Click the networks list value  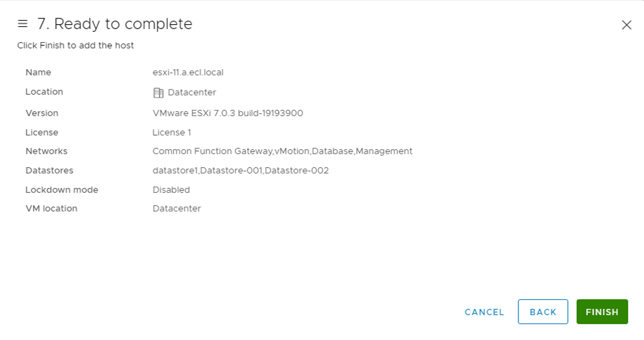282,151
